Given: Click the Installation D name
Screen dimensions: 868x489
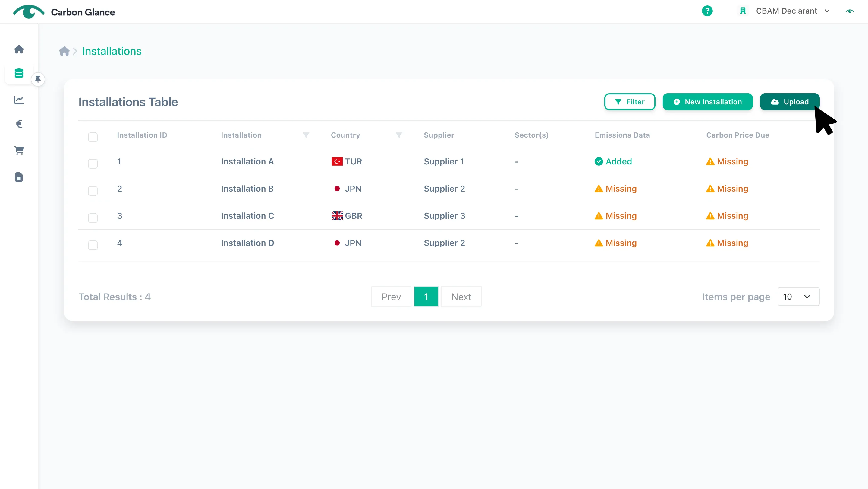Looking at the screenshot, I should pyautogui.click(x=247, y=243).
